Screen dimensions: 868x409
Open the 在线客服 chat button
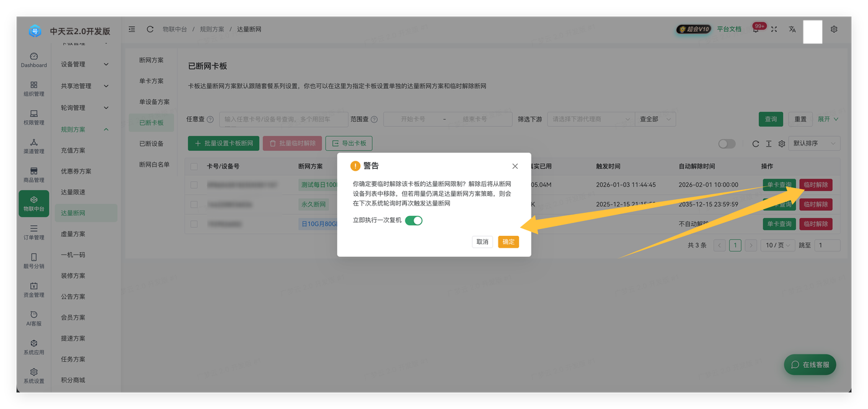(x=810, y=365)
